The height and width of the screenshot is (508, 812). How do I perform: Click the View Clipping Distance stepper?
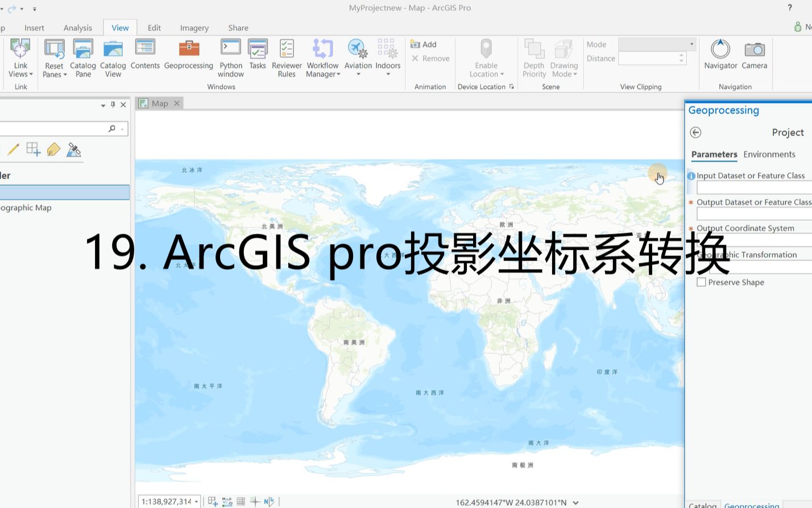[x=681, y=58]
